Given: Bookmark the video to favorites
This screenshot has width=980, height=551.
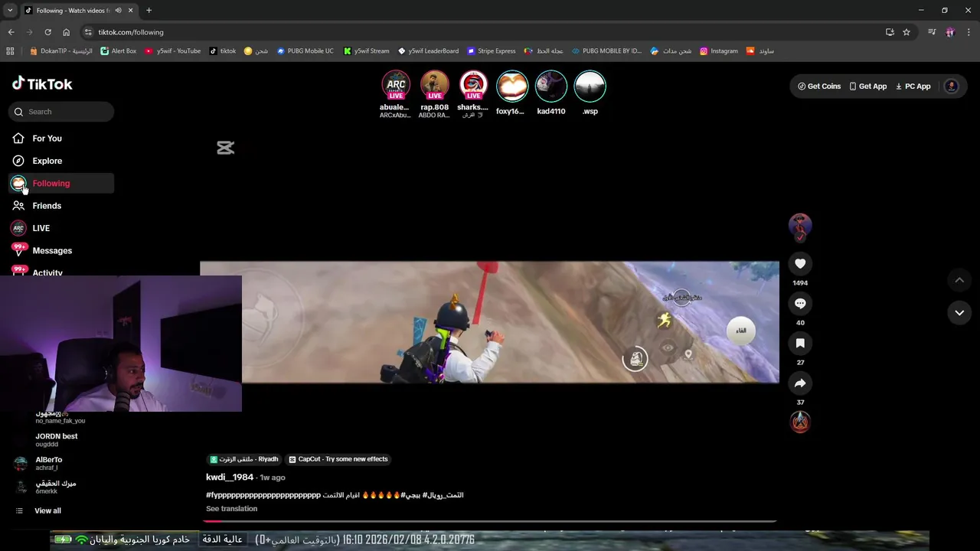Looking at the screenshot, I should coord(800,343).
